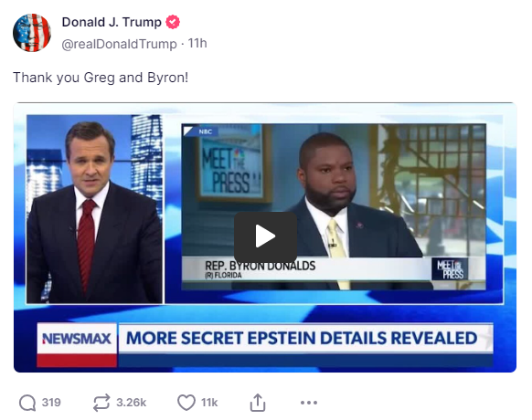The height and width of the screenshot is (420, 532).
Task: Click the Meet the Press corner logo
Action: click(450, 269)
